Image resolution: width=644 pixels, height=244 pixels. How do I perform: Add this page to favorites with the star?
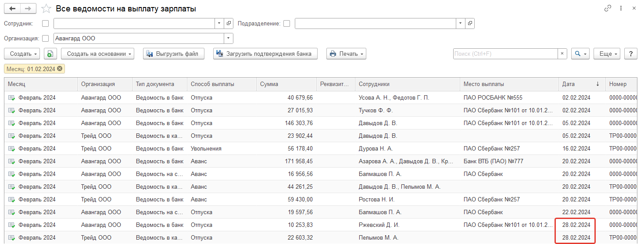pyautogui.click(x=46, y=8)
